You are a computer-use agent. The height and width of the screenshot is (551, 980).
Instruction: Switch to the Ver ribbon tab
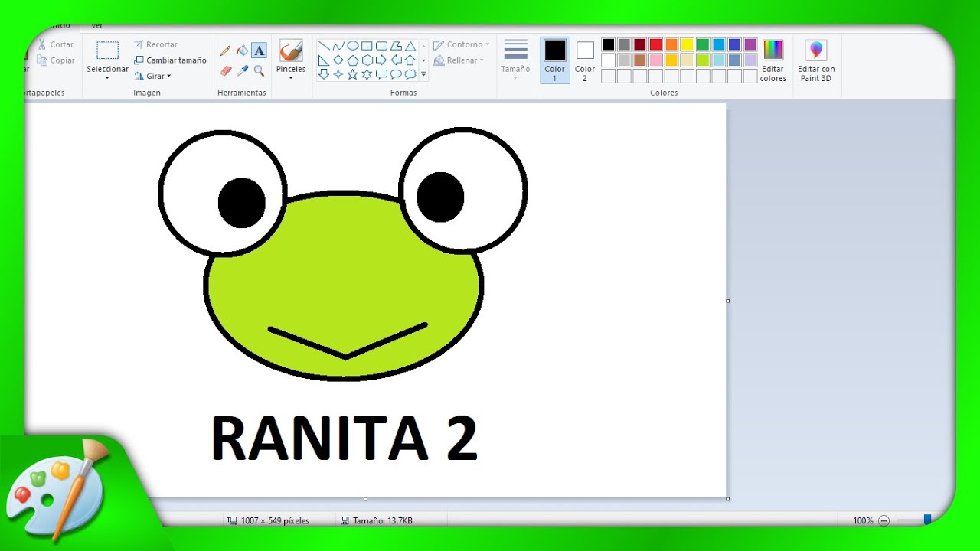click(x=97, y=25)
